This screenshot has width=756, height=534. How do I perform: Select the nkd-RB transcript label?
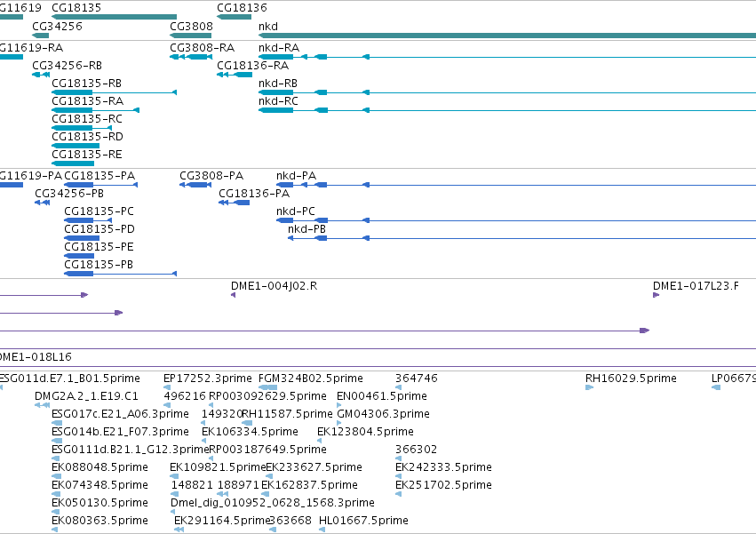click(278, 84)
